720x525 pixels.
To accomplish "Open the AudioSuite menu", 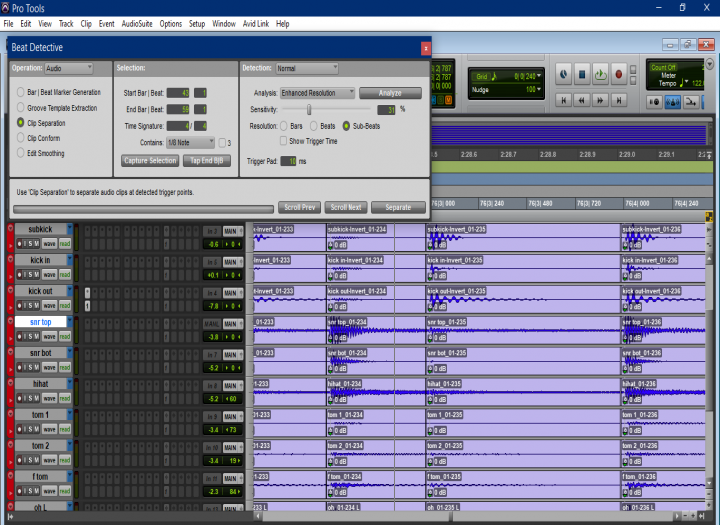I will pyautogui.click(x=137, y=24).
